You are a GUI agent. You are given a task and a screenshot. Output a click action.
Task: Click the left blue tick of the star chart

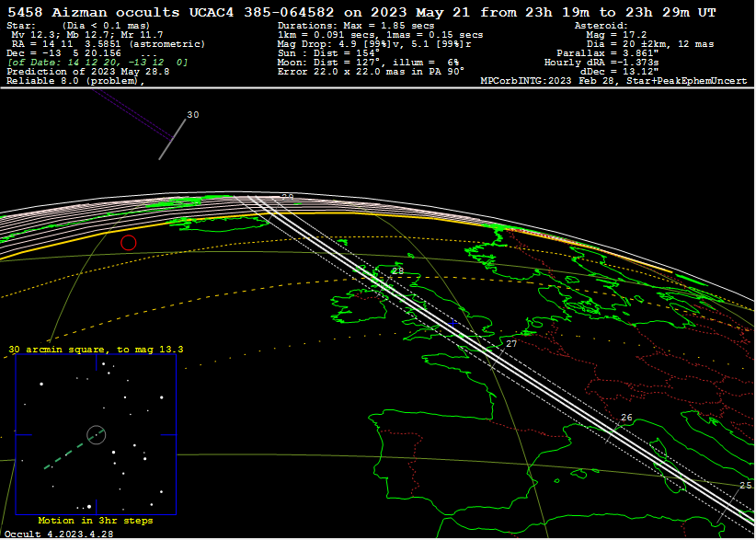(x=23, y=435)
